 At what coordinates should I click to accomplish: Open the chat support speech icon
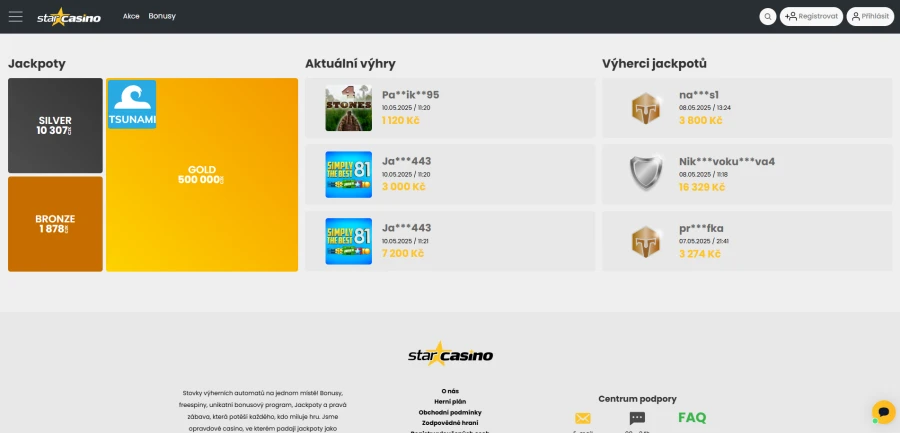coord(637,418)
